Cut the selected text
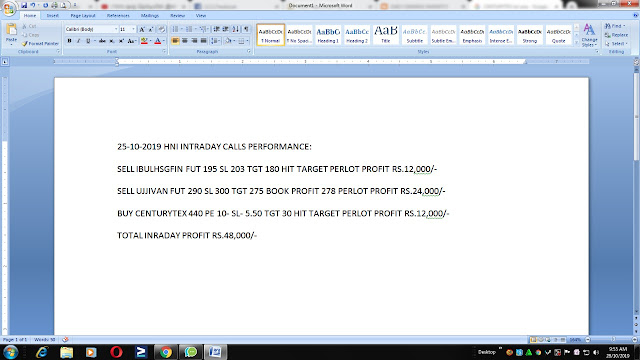 29,26
